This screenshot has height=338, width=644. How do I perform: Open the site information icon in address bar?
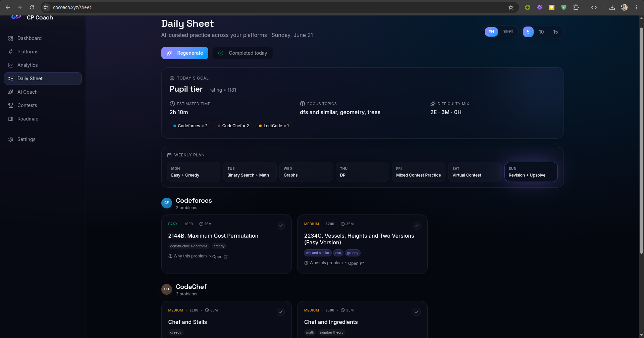point(46,7)
